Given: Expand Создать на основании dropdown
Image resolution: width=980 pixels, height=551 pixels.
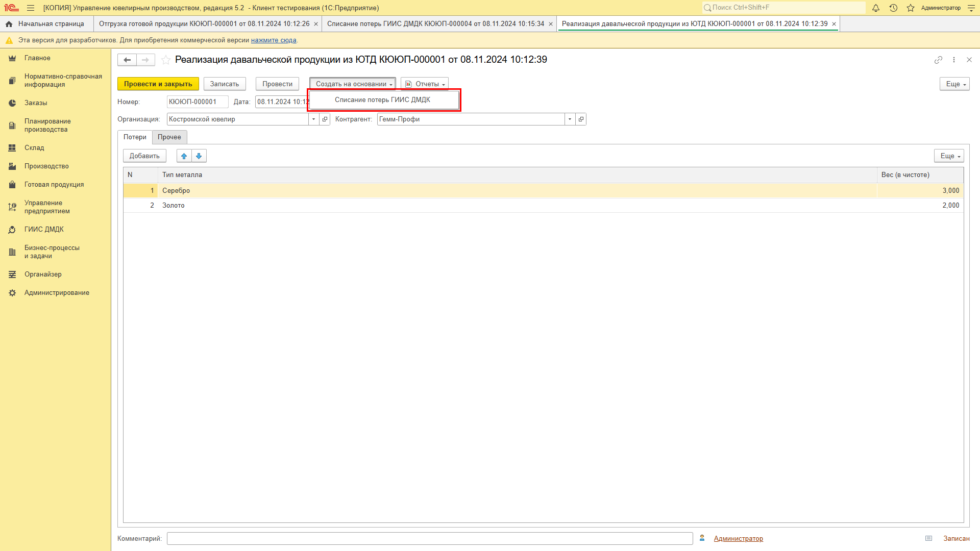Looking at the screenshot, I should (353, 84).
